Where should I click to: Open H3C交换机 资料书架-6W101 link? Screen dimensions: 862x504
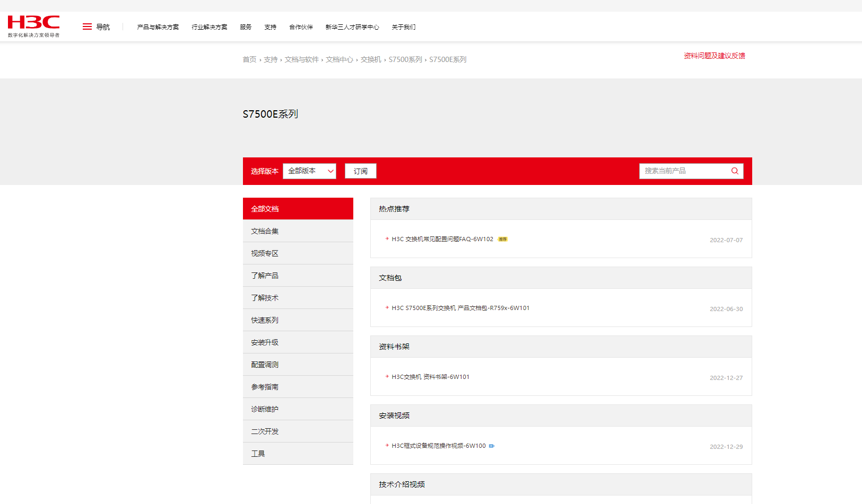pyautogui.click(x=430, y=377)
